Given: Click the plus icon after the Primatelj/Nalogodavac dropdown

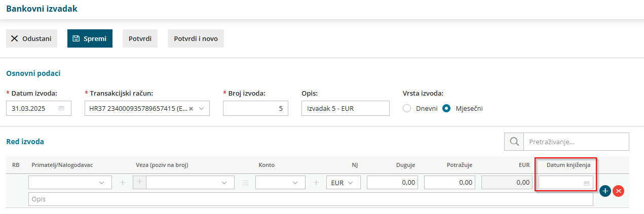Looking at the screenshot, I should click(122, 183).
